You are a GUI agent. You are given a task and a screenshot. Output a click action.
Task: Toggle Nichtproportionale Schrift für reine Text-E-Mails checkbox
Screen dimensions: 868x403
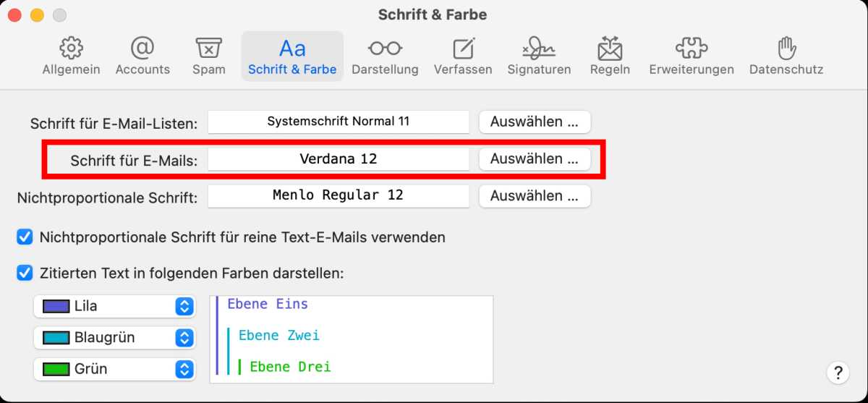[25, 237]
